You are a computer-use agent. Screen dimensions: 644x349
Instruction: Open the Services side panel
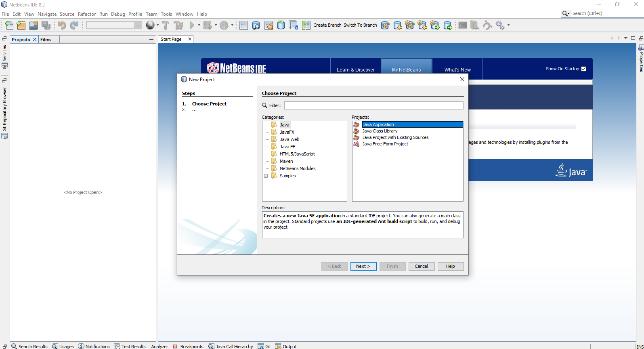coord(4,56)
